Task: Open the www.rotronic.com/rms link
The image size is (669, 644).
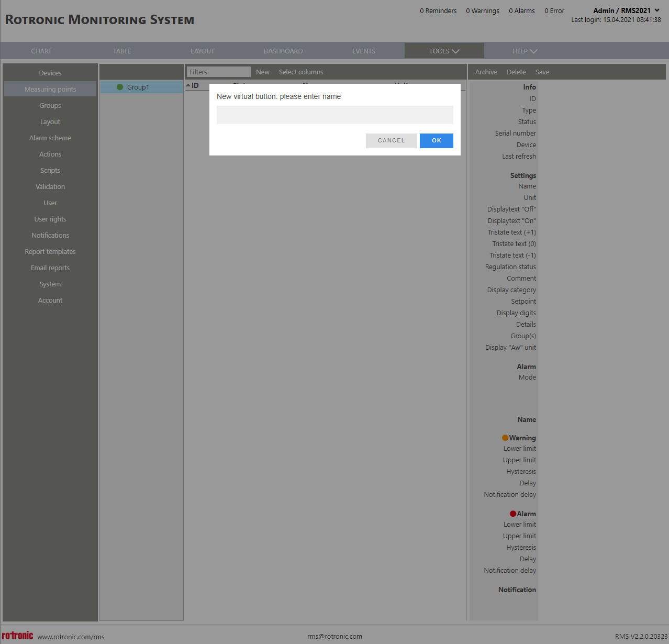Action: [x=71, y=637]
